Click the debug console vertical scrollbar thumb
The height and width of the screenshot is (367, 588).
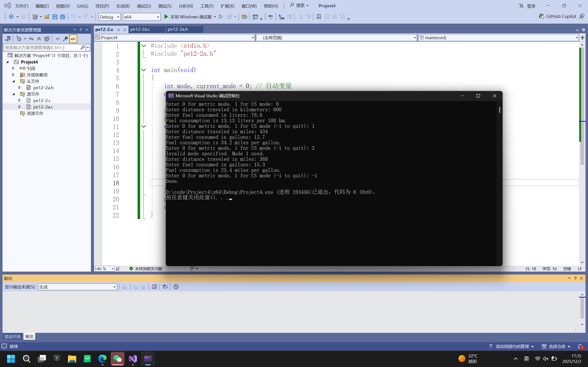point(500,110)
